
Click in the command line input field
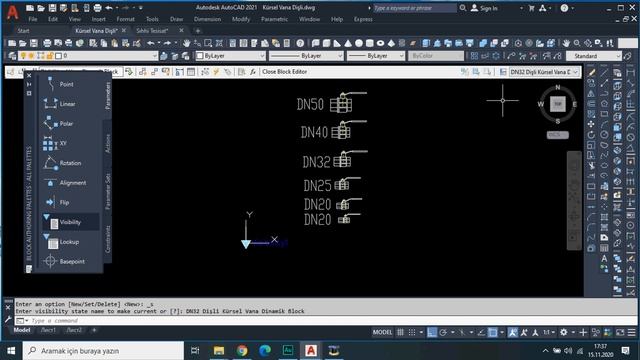[327, 321]
